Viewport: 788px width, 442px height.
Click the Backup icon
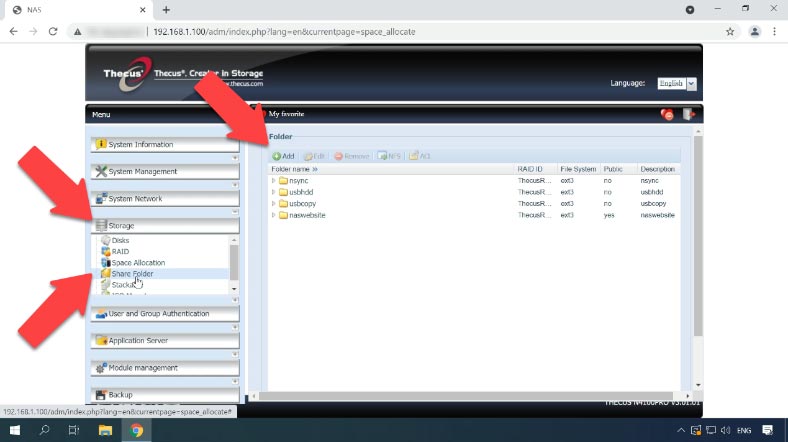coord(101,395)
